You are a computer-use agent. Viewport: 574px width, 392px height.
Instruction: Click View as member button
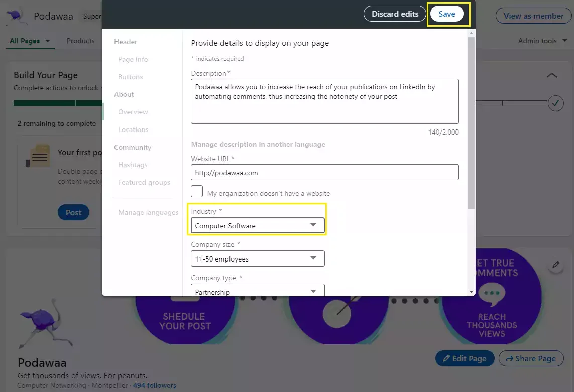click(x=533, y=16)
